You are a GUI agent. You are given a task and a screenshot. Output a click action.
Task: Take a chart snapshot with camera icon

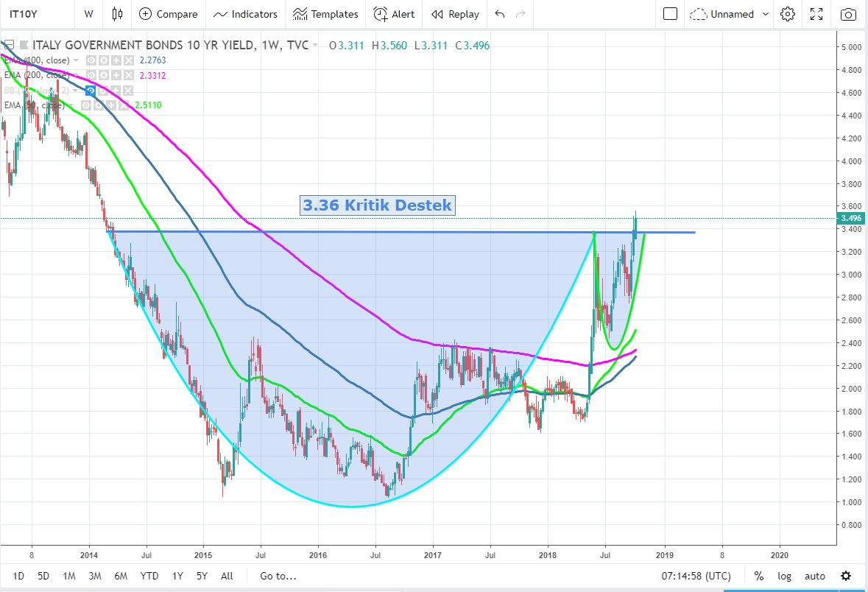point(849,14)
